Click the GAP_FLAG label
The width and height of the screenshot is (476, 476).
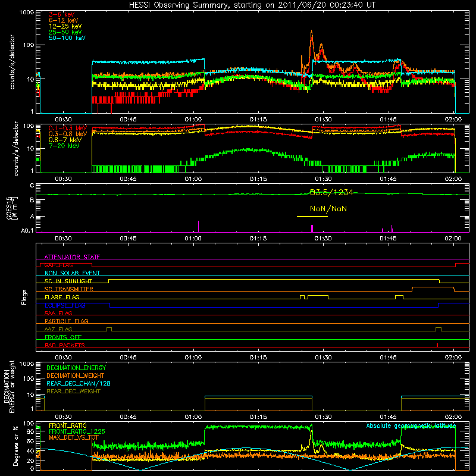pyautogui.click(x=58, y=265)
